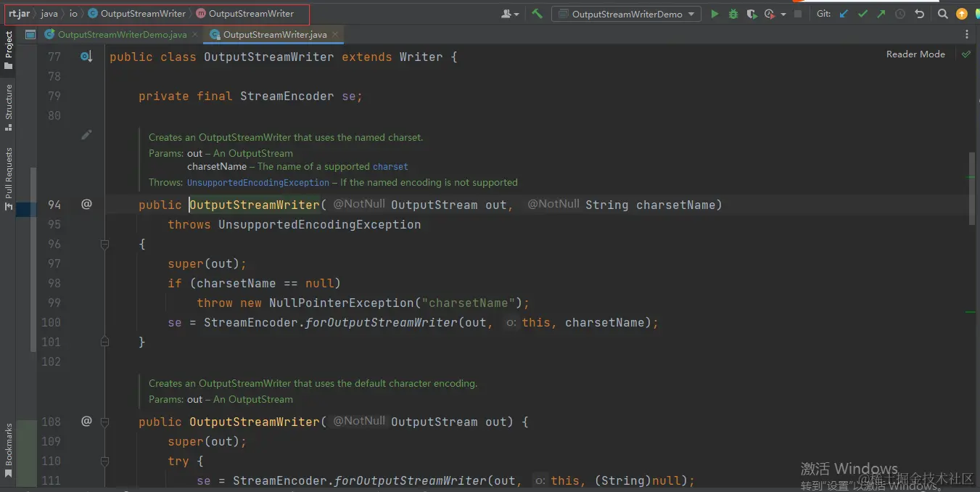980x492 pixels.
Task: Follow the UnsupportedEncodingException doc link
Action: 258,183
